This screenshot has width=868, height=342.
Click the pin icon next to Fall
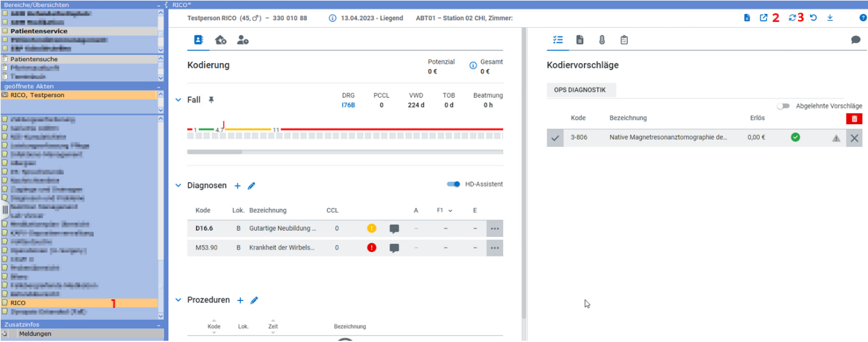click(212, 100)
